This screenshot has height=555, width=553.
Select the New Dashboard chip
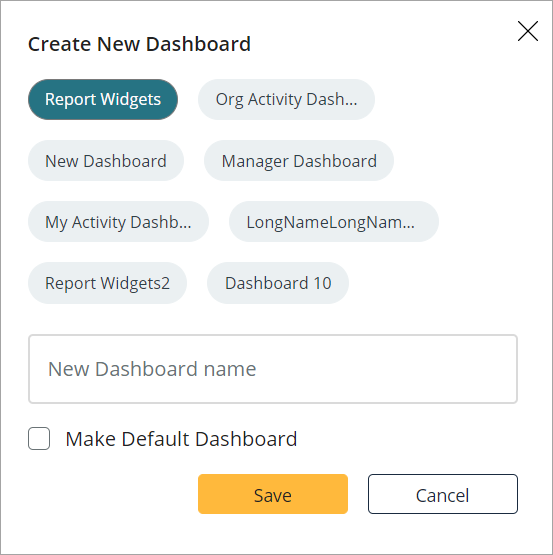106,161
